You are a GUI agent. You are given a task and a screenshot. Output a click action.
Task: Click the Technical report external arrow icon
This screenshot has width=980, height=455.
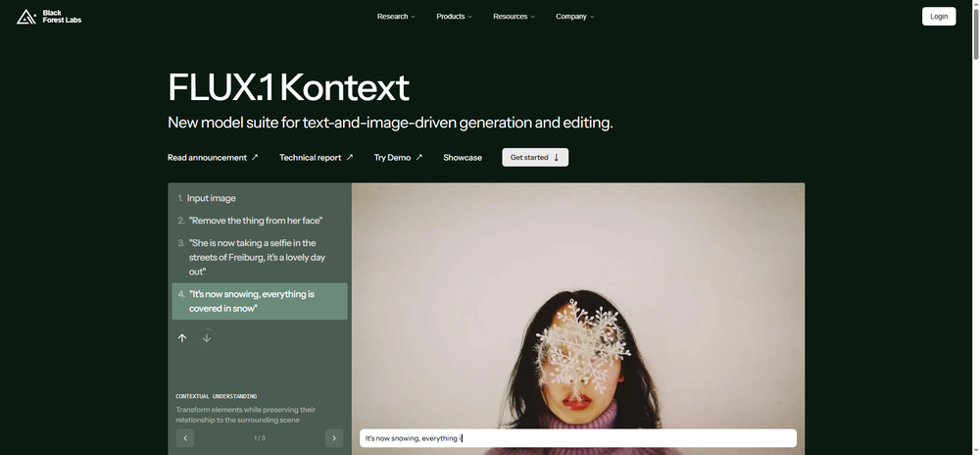pyautogui.click(x=350, y=158)
